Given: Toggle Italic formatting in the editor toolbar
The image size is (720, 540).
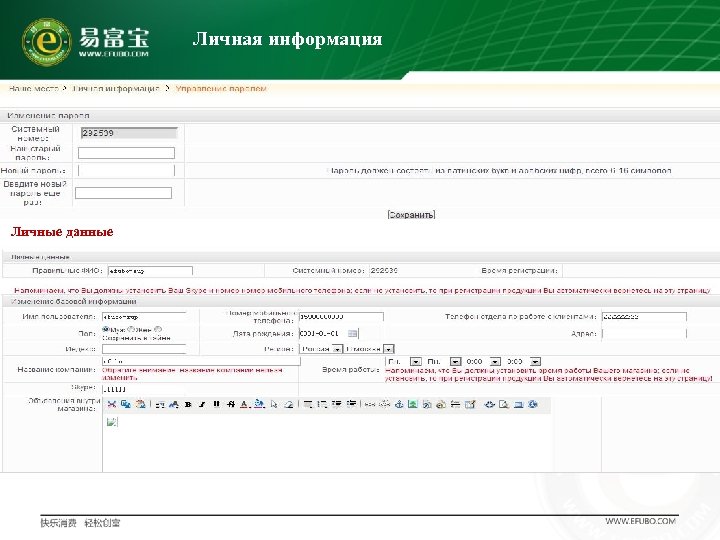Looking at the screenshot, I should (202, 404).
